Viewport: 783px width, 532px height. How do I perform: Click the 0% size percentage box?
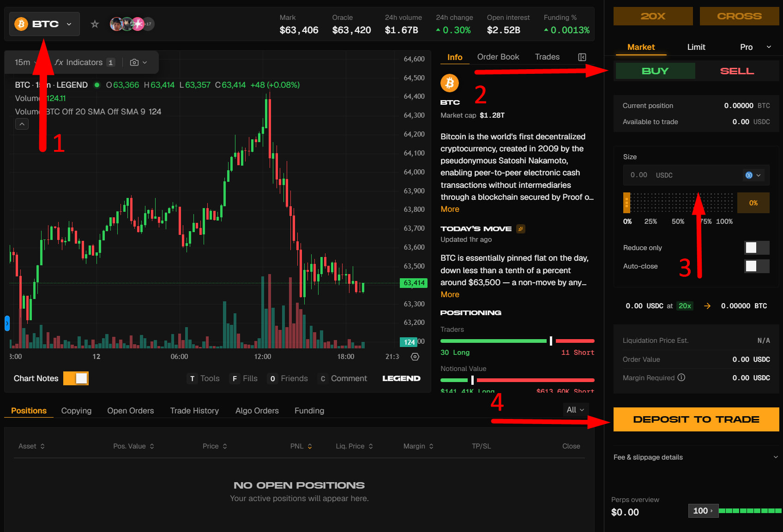(x=753, y=203)
